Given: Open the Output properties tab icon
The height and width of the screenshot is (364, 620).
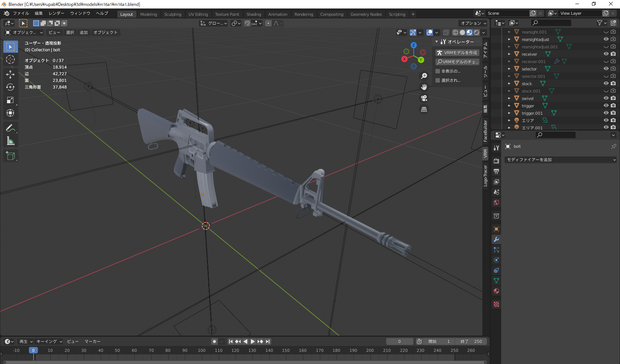Looking at the screenshot, I should pos(496,172).
